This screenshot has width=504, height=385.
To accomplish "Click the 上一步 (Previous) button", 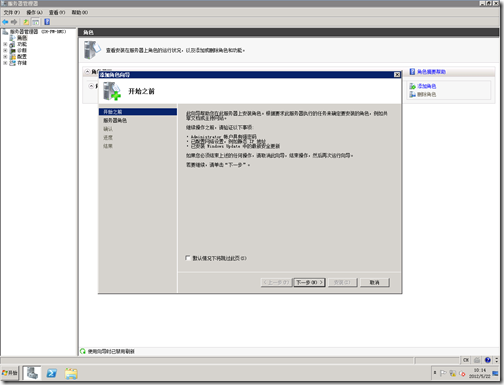I will [x=276, y=282].
